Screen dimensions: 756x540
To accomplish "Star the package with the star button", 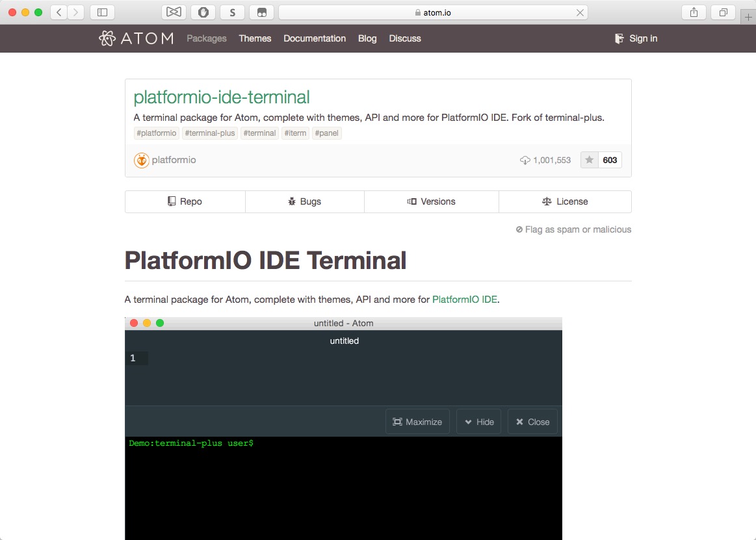I will point(589,160).
